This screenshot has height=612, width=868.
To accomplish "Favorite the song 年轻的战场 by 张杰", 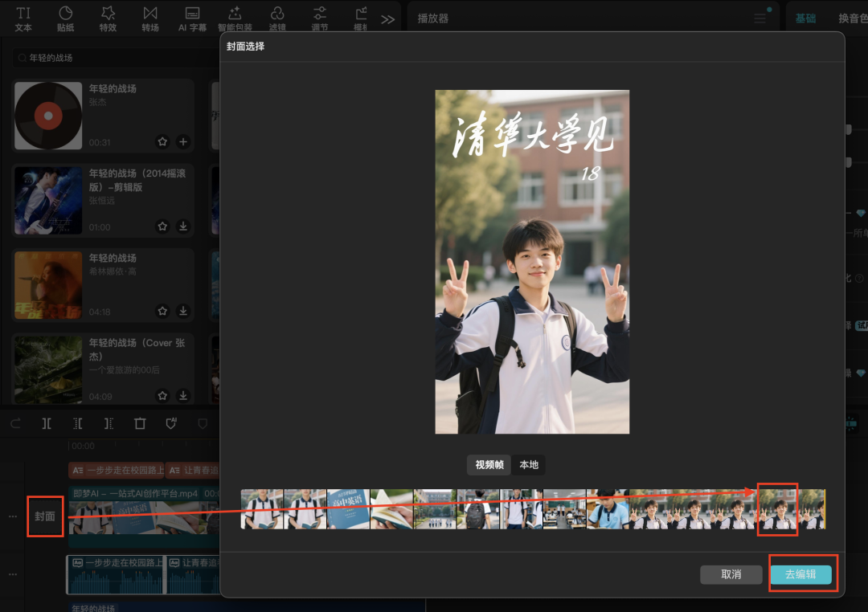I will point(162,141).
